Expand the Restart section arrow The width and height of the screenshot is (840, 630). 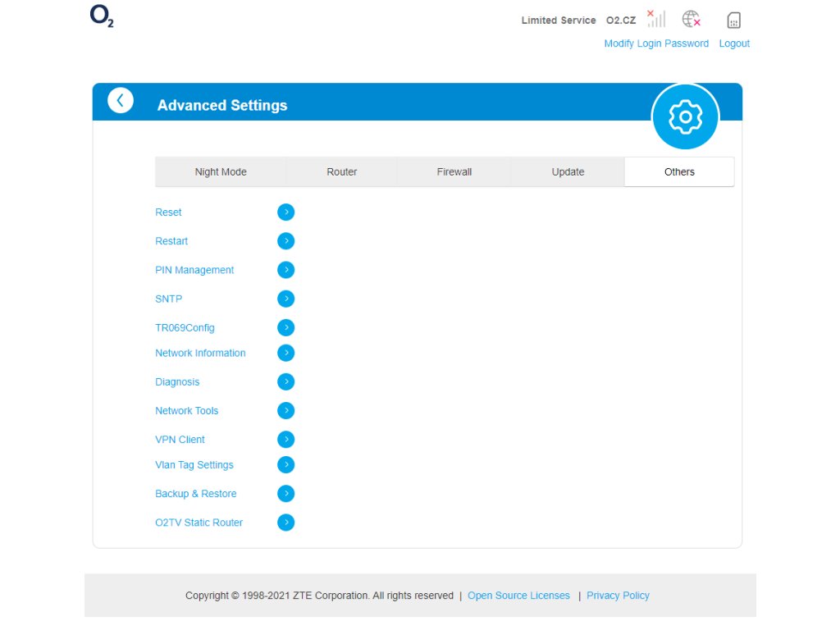point(285,241)
